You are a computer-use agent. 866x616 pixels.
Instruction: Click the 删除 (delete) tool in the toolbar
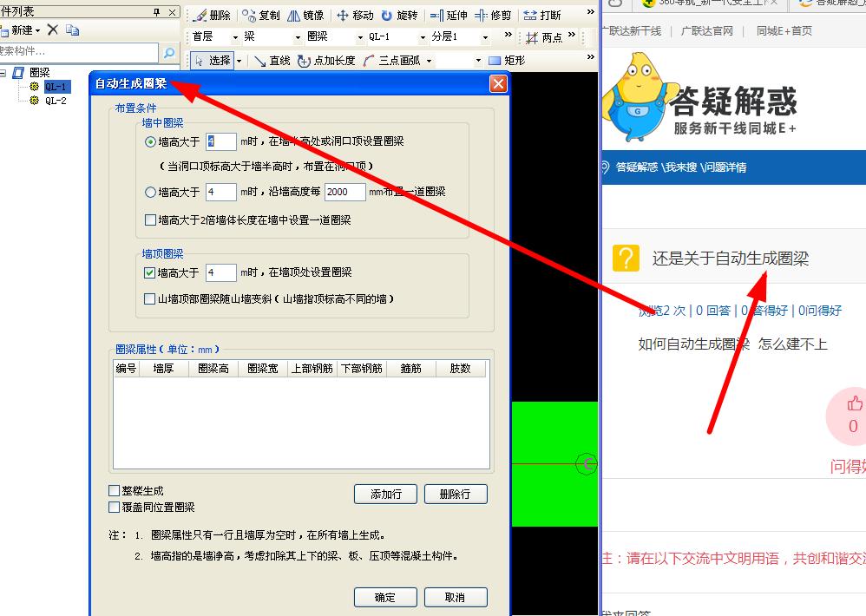pyautogui.click(x=212, y=16)
